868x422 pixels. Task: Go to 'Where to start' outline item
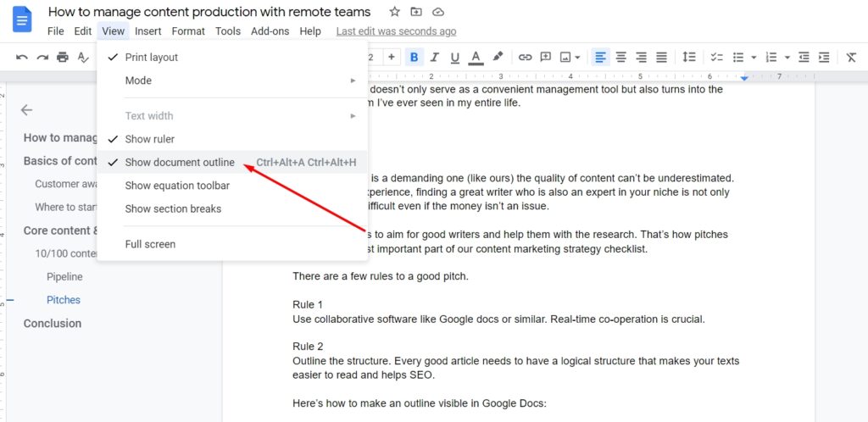coord(66,208)
